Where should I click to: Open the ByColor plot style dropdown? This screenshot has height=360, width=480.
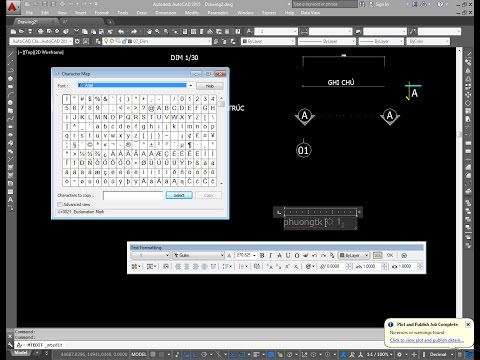tap(428, 41)
